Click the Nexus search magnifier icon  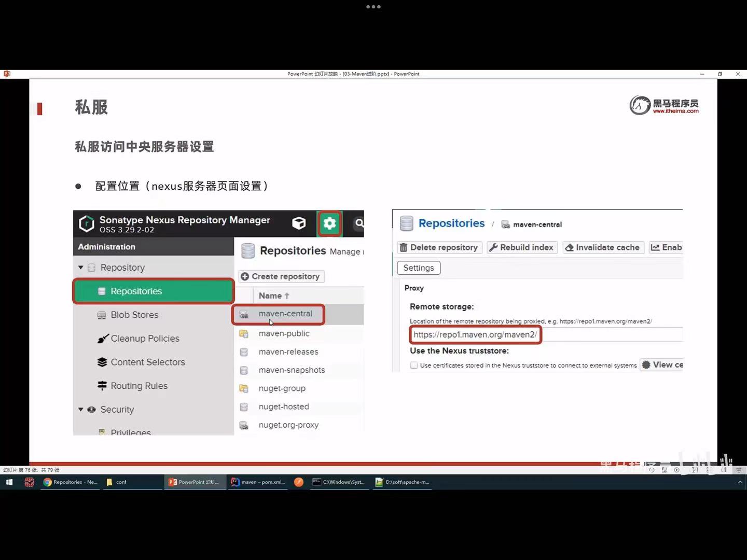[359, 223]
